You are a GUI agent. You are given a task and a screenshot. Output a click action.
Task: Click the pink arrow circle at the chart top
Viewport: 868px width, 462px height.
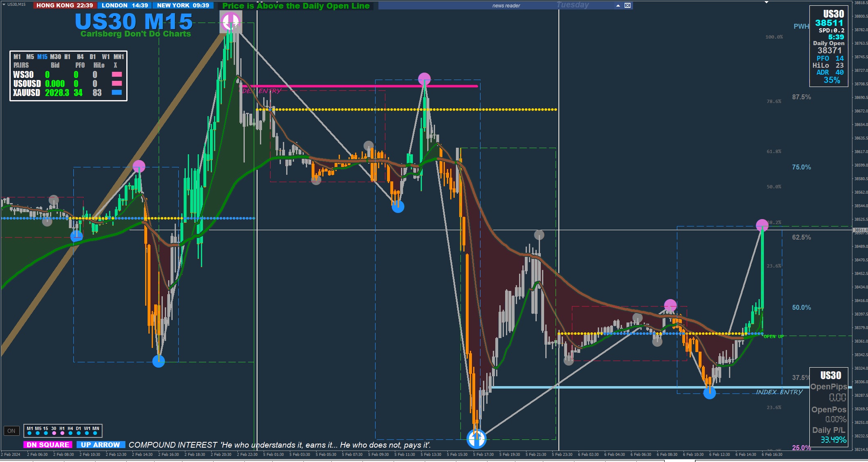pos(230,21)
